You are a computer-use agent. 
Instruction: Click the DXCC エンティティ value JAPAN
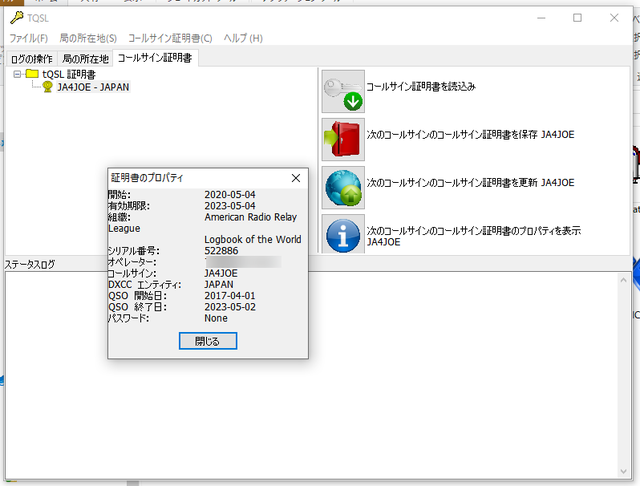[219, 284]
